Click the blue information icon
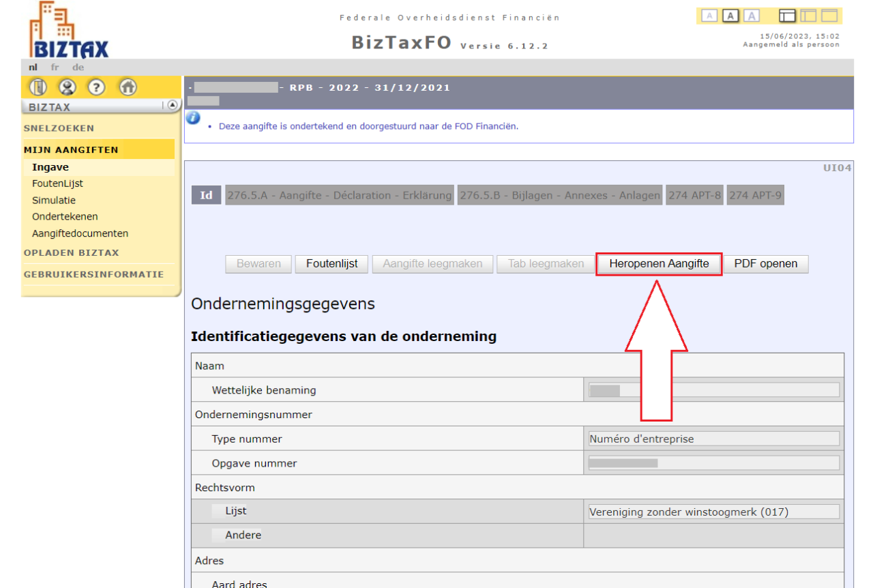This screenshot has width=873, height=588. tap(193, 117)
